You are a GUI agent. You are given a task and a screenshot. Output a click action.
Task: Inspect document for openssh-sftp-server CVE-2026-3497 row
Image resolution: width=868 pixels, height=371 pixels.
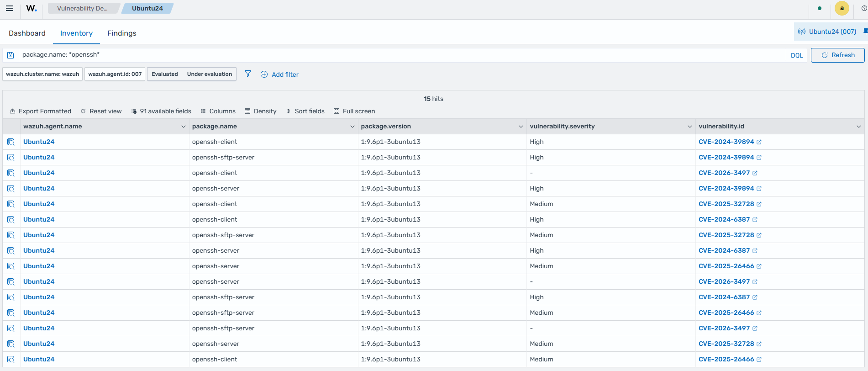[11, 329]
